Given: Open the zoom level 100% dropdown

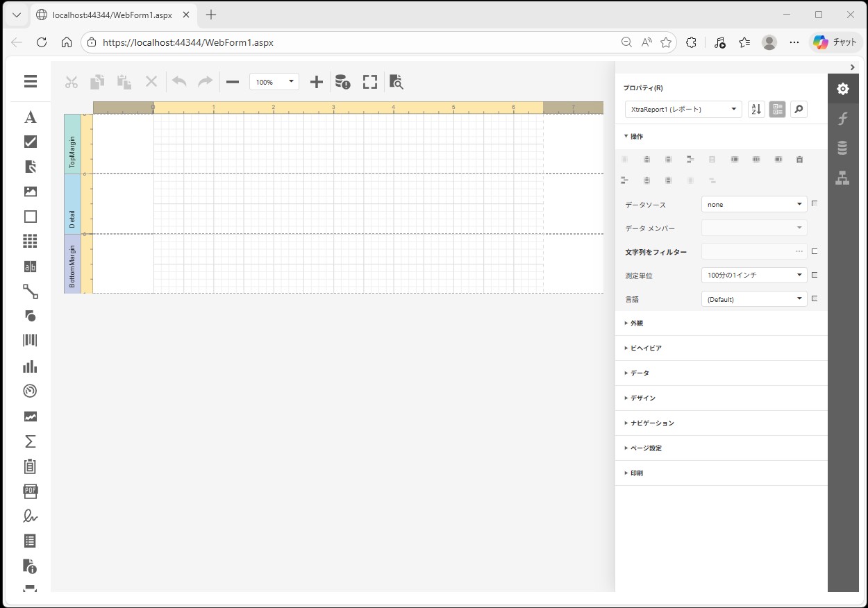Looking at the screenshot, I should click(274, 82).
